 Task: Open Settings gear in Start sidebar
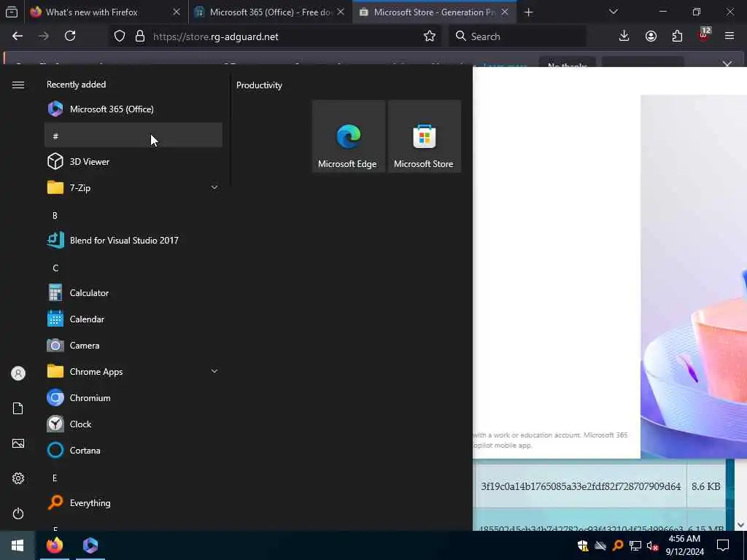(18, 478)
